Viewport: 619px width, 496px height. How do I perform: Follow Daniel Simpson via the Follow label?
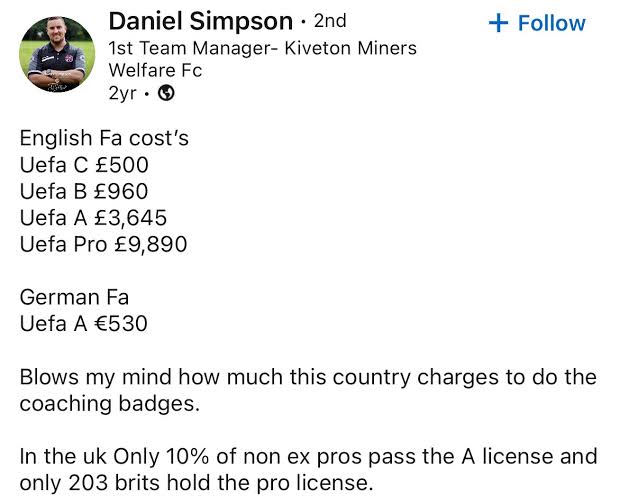coord(551,23)
